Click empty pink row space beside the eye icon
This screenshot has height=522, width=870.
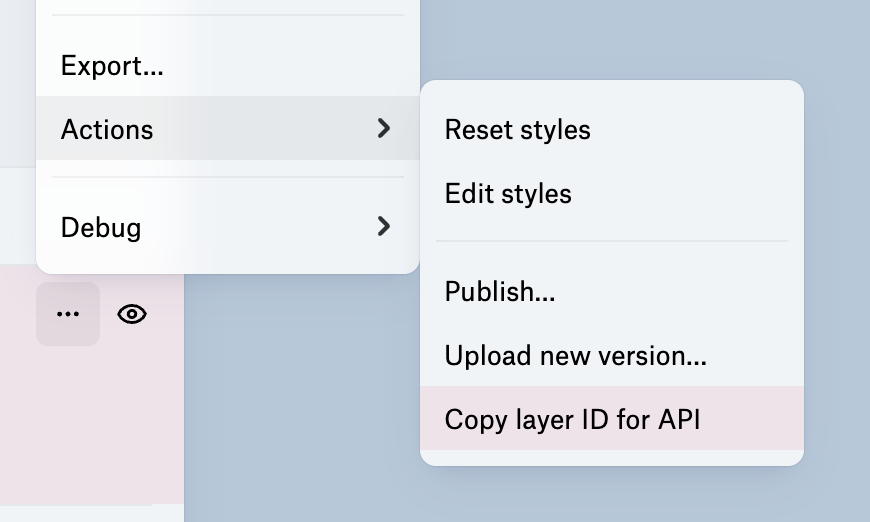166,314
